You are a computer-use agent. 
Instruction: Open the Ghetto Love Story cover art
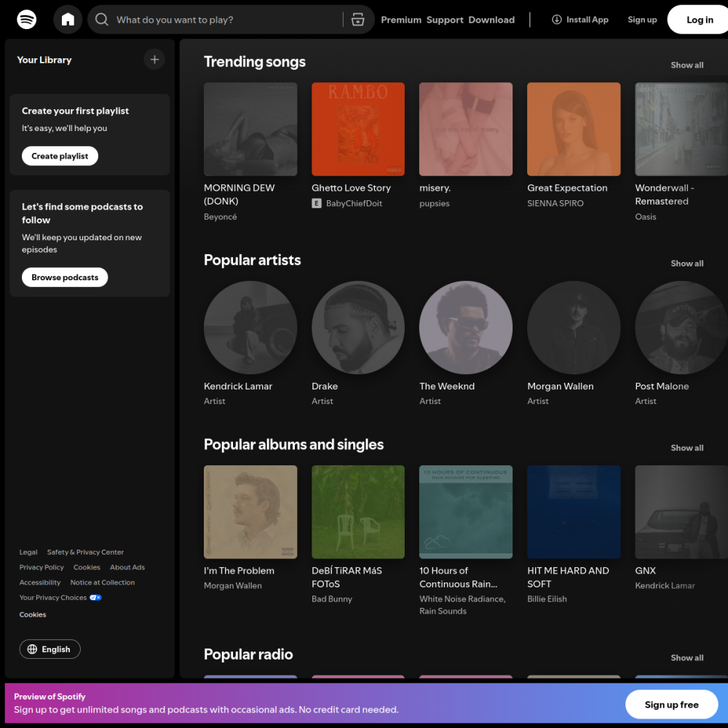click(x=358, y=129)
